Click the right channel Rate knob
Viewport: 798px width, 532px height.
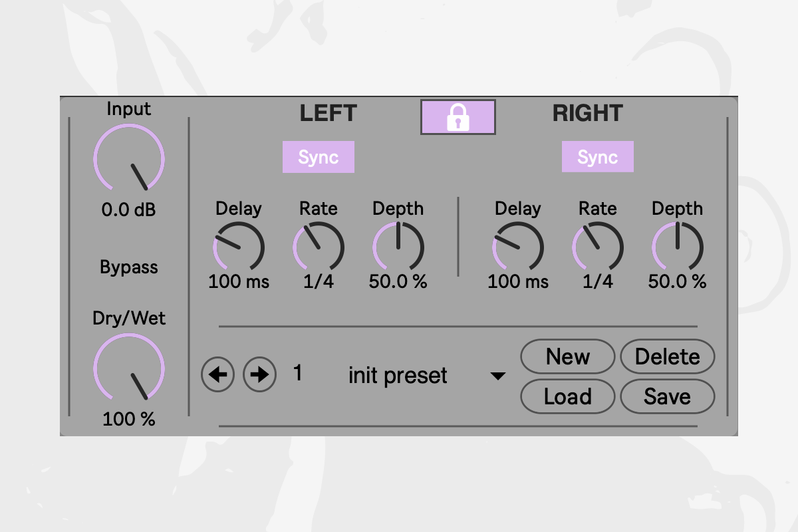[x=598, y=247]
